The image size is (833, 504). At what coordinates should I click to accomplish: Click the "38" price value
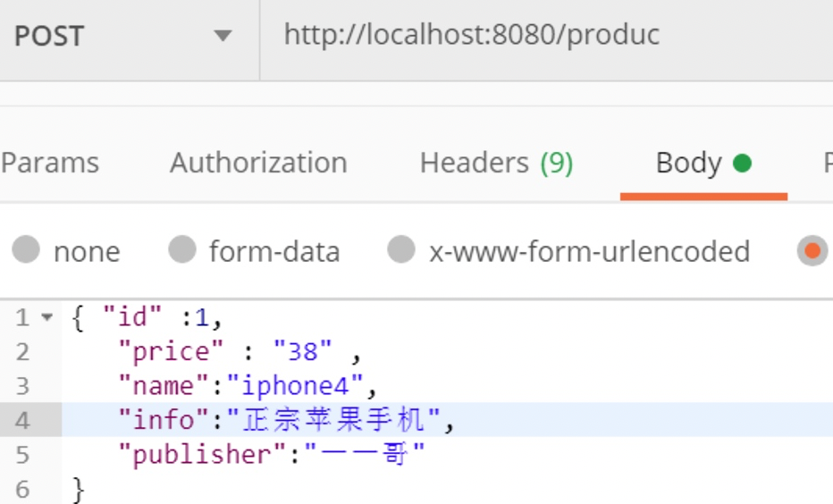(x=302, y=351)
